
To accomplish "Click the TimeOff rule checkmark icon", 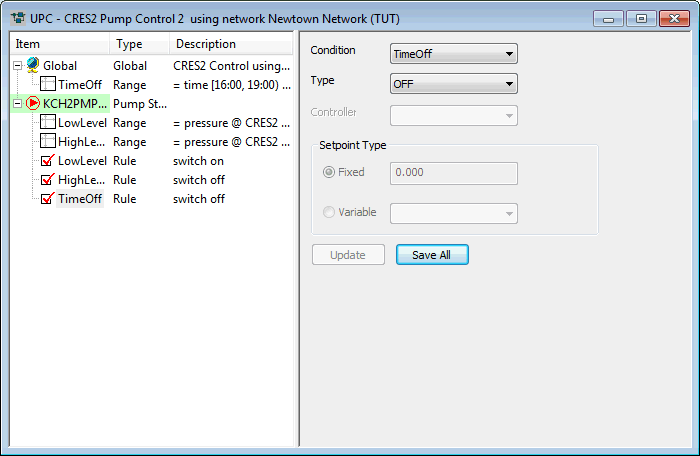I will [48, 198].
